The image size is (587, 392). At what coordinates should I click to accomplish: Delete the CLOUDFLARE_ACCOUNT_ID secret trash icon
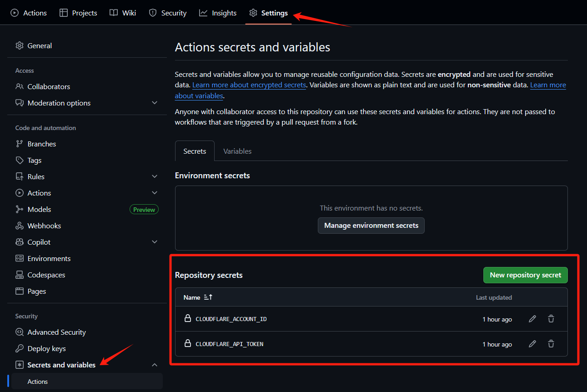point(551,319)
